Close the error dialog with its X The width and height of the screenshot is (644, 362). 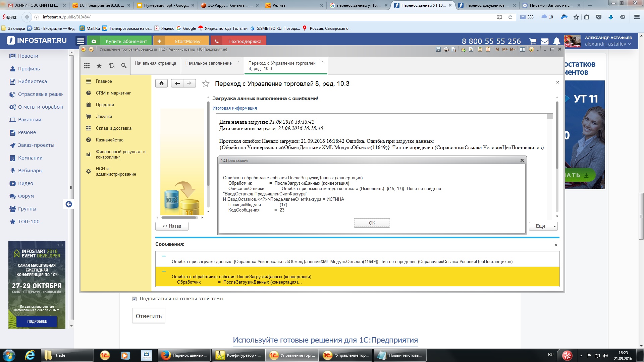click(x=522, y=161)
